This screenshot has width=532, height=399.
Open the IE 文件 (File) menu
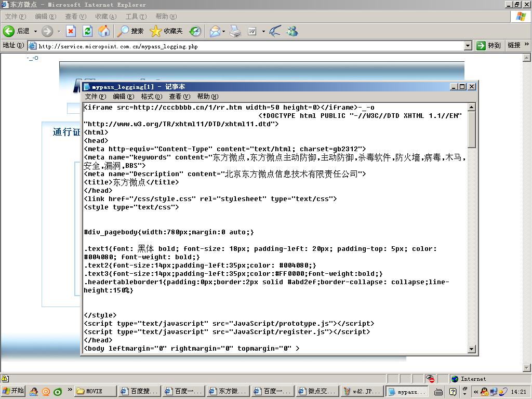point(15,16)
